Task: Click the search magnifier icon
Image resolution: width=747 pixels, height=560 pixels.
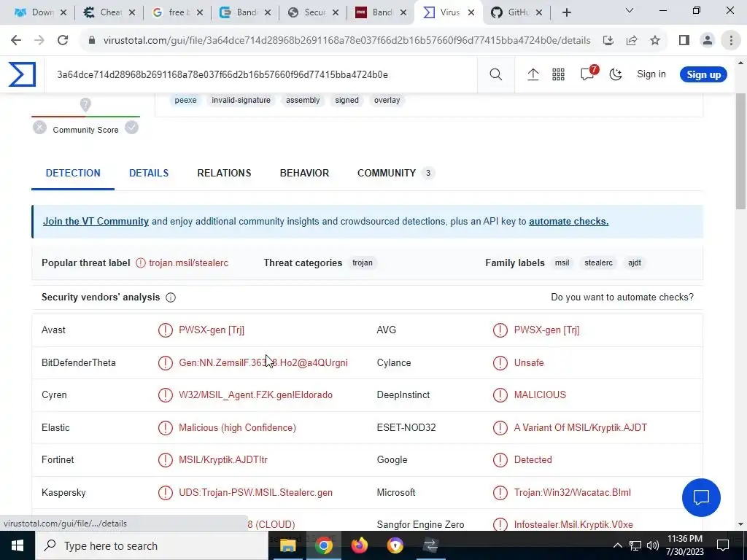Action: [x=495, y=74]
